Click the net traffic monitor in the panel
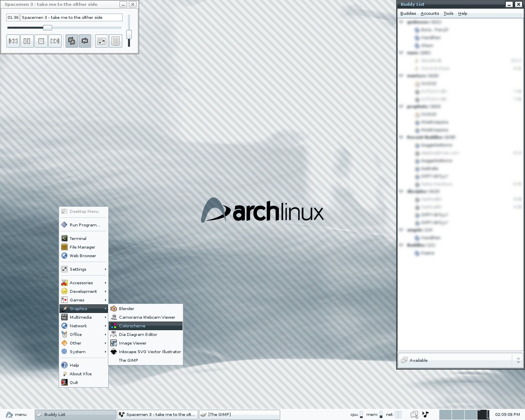This screenshot has height=420, width=525. (398, 414)
